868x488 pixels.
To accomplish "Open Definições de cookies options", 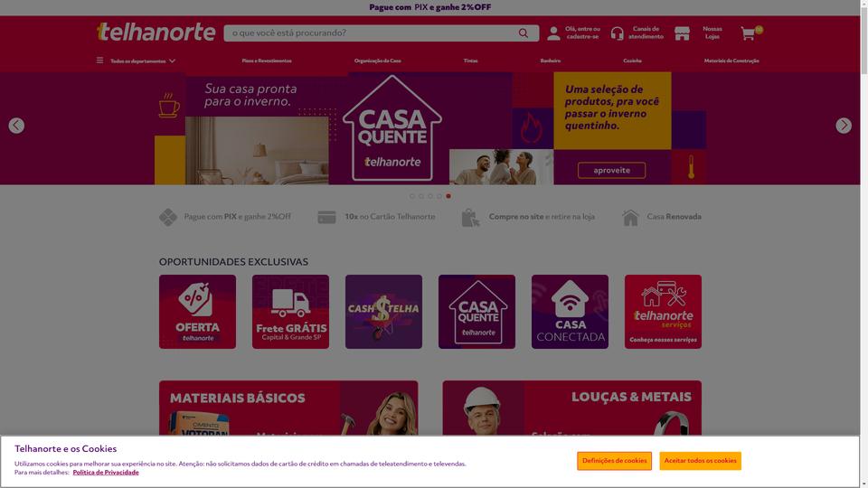I will 615,461.
